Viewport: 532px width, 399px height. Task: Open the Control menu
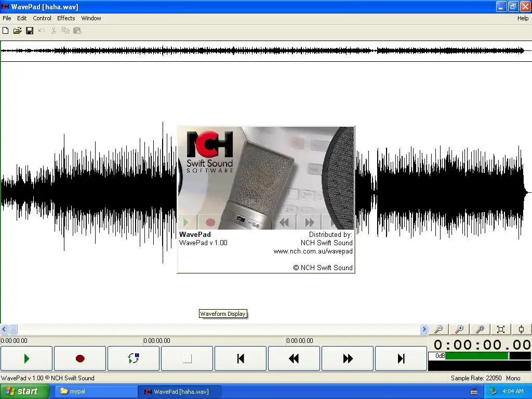[x=42, y=18]
